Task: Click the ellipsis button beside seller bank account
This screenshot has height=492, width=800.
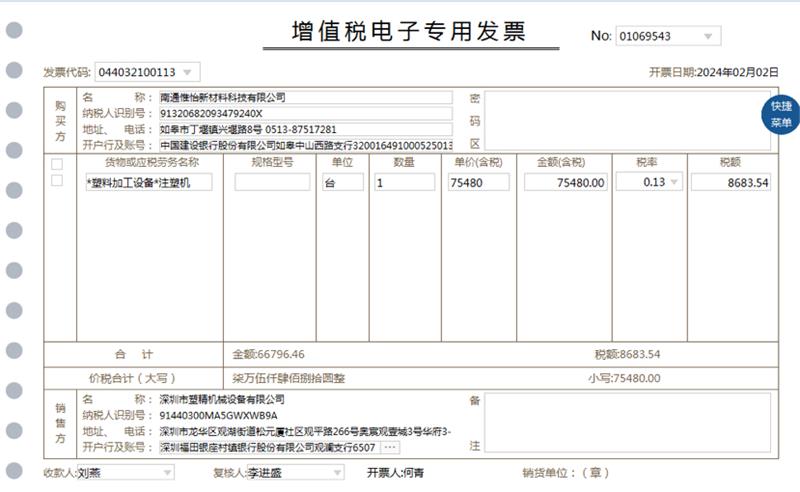Action: pos(390,447)
